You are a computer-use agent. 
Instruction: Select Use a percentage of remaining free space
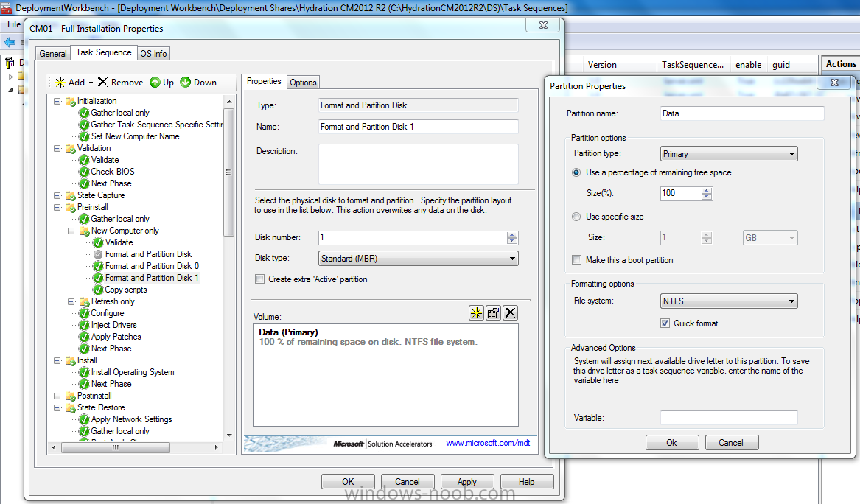(x=576, y=172)
